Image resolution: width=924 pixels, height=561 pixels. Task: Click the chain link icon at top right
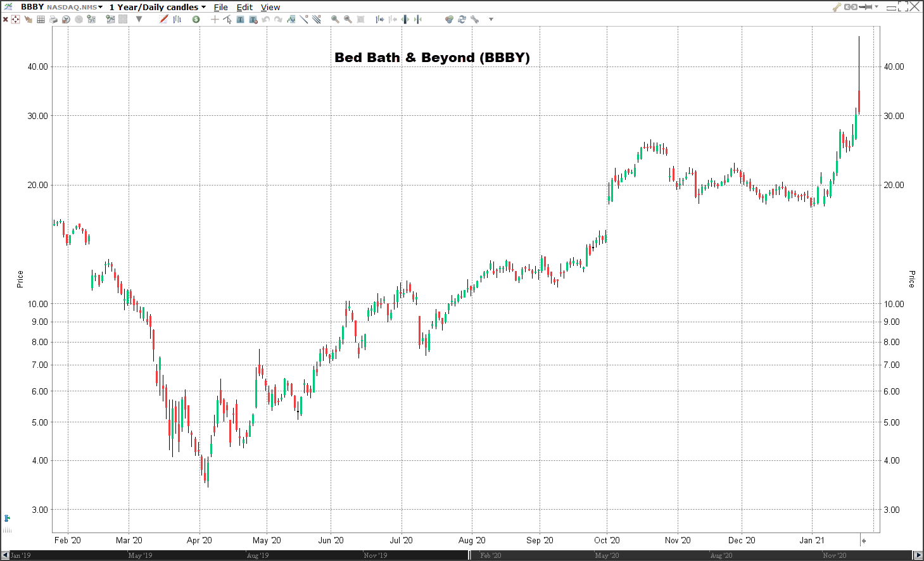[851, 7]
